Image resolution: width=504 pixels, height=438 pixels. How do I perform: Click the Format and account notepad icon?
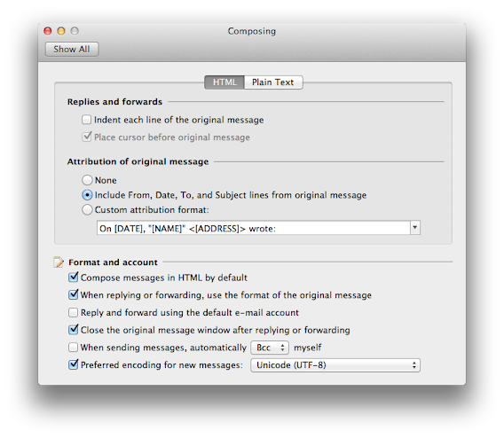click(59, 262)
